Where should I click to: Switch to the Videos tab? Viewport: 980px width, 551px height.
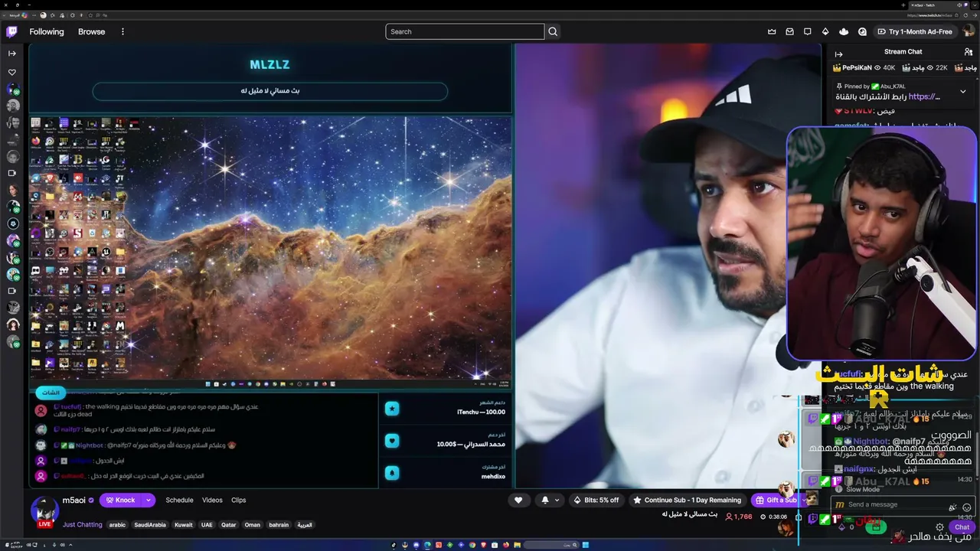212,500
